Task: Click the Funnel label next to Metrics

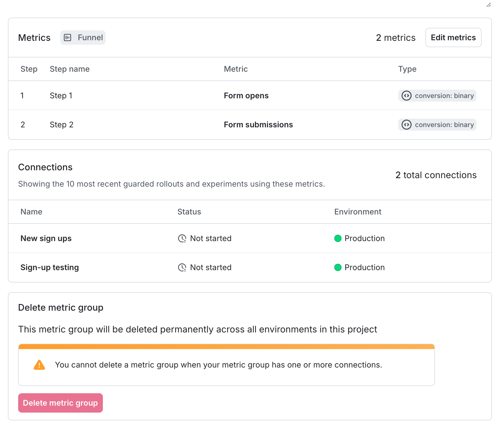Action: pyautogui.click(x=90, y=38)
